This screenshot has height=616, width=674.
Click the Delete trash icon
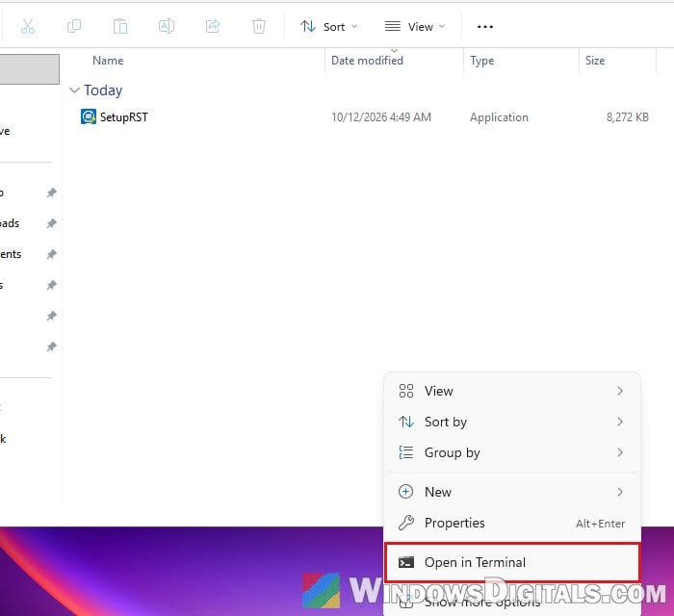[259, 26]
